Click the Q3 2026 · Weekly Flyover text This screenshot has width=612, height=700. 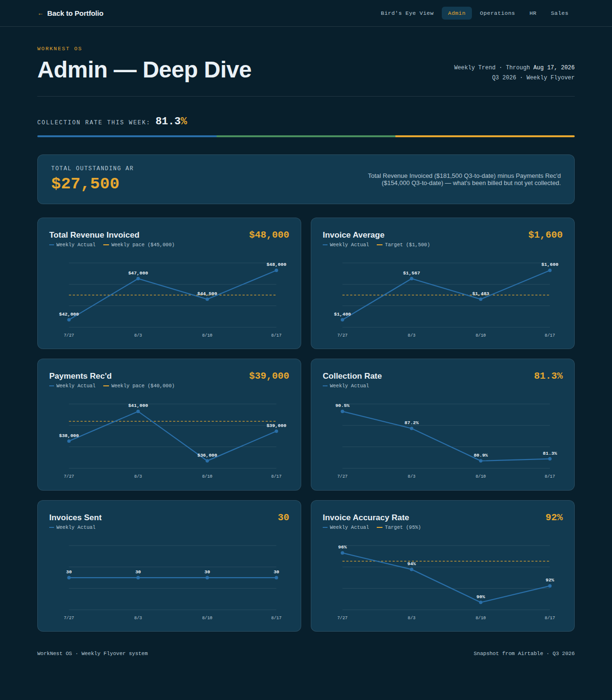tap(533, 77)
